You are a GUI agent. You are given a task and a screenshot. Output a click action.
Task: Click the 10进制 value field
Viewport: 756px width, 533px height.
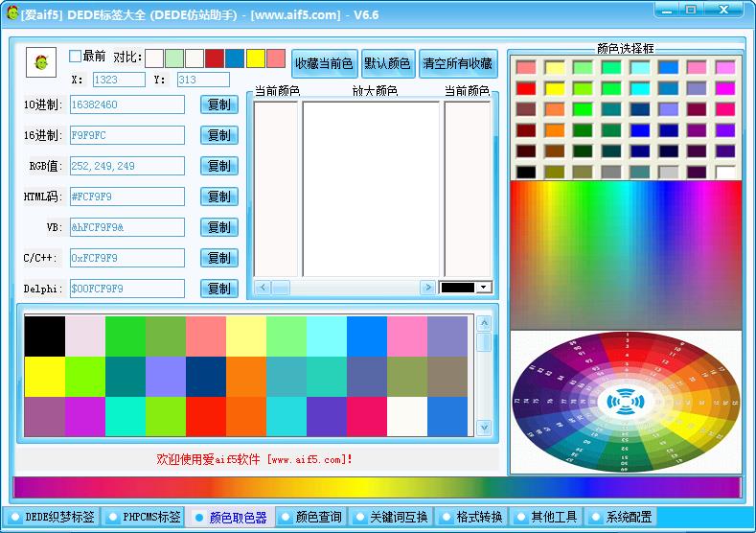127,104
